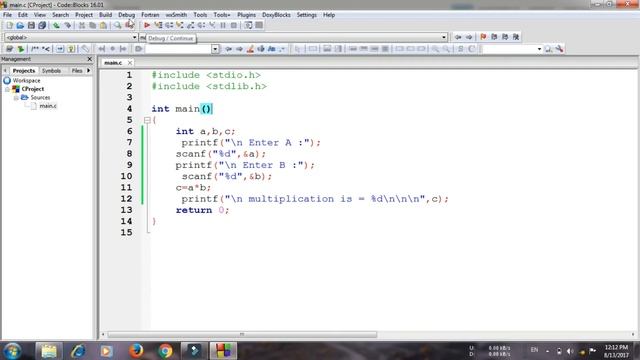Image resolution: width=640 pixels, height=360 pixels.
Task: Click the Step into debugger icon
Action: tap(180, 25)
